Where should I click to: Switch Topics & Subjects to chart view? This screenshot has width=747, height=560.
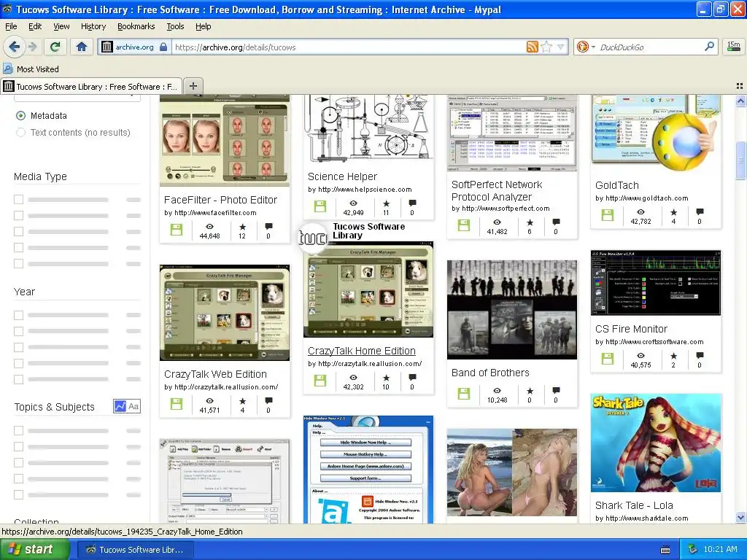[120, 406]
